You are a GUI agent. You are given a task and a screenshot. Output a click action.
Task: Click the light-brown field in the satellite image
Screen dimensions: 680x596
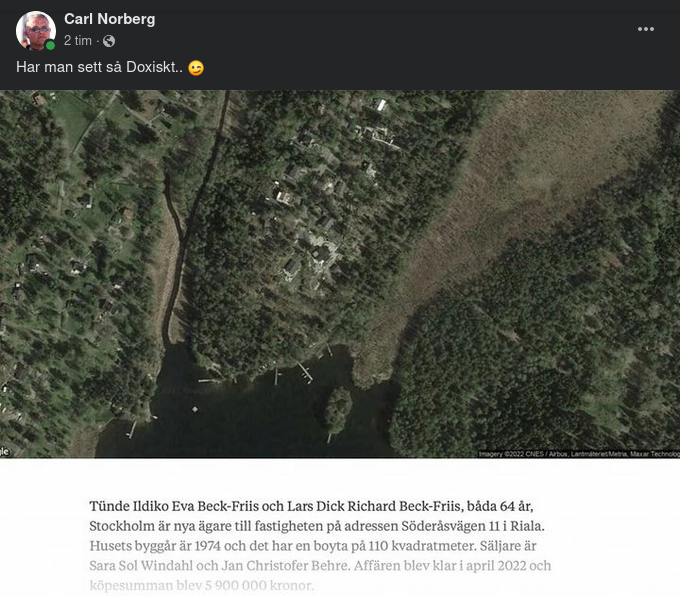click(x=500, y=200)
